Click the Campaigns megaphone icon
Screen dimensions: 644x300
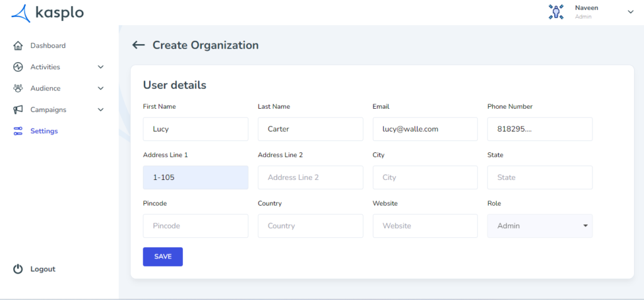coord(18,109)
